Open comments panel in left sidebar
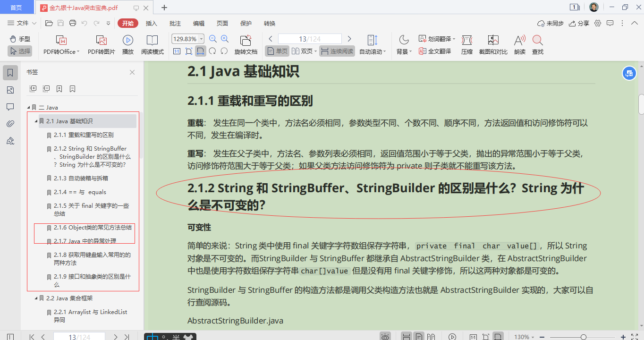Viewport: 644px width, 340px height. click(x=10, y=107)
